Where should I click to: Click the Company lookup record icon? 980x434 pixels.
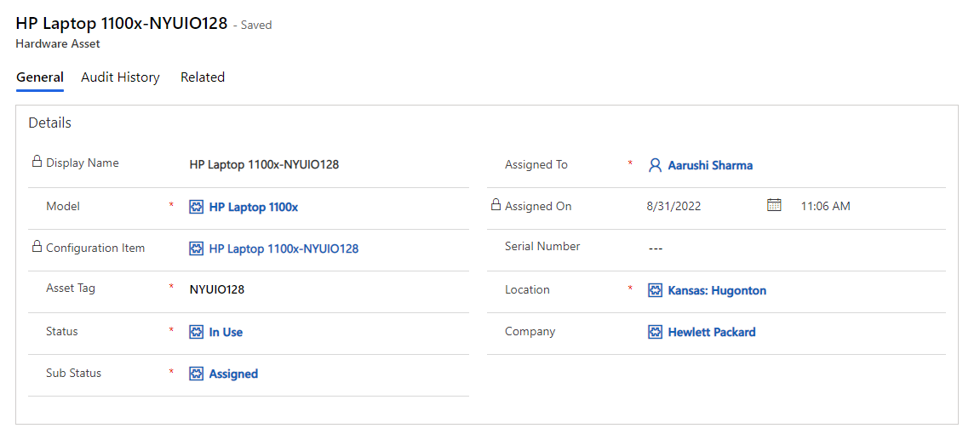(655, 332)
